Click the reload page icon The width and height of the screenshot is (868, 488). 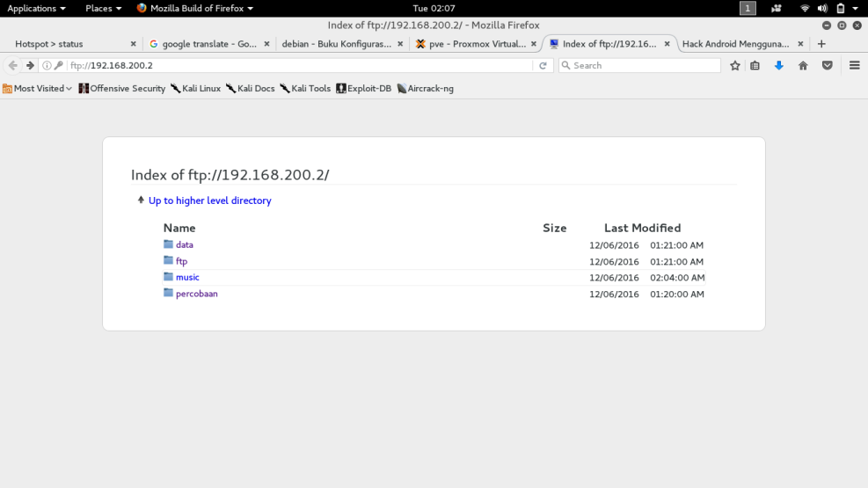(543, 66)
